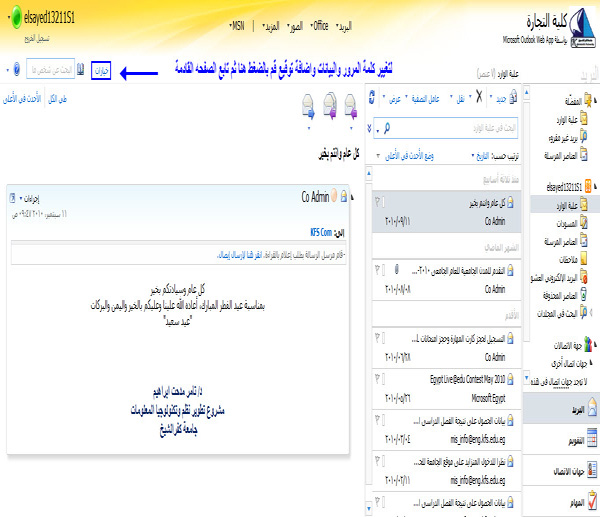600x517 pixels.
Task: Click the address book icon near options
Action: 82,71
